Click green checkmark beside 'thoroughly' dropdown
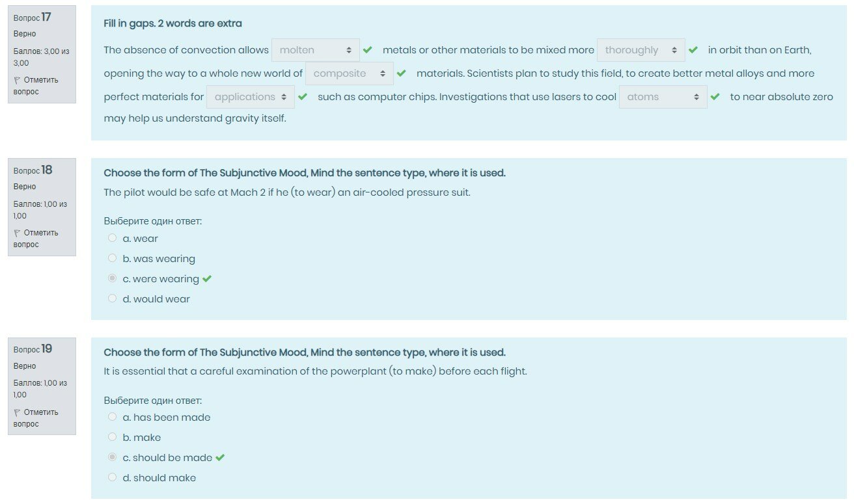The width and height of the screenshot is (854, 504). tap(693, 50)
